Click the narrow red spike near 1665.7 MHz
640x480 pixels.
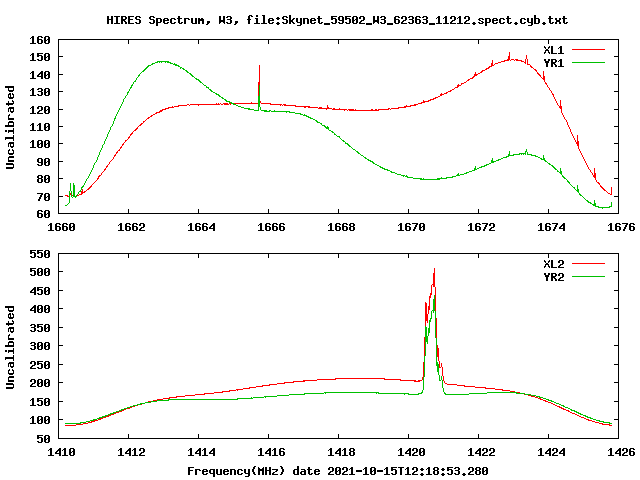tap(259, 84)
